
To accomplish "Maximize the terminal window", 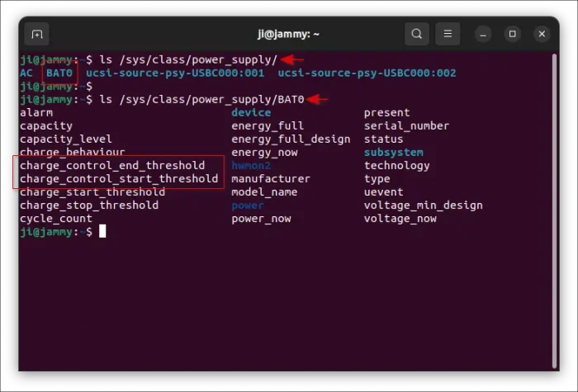I will click(513, 34).
